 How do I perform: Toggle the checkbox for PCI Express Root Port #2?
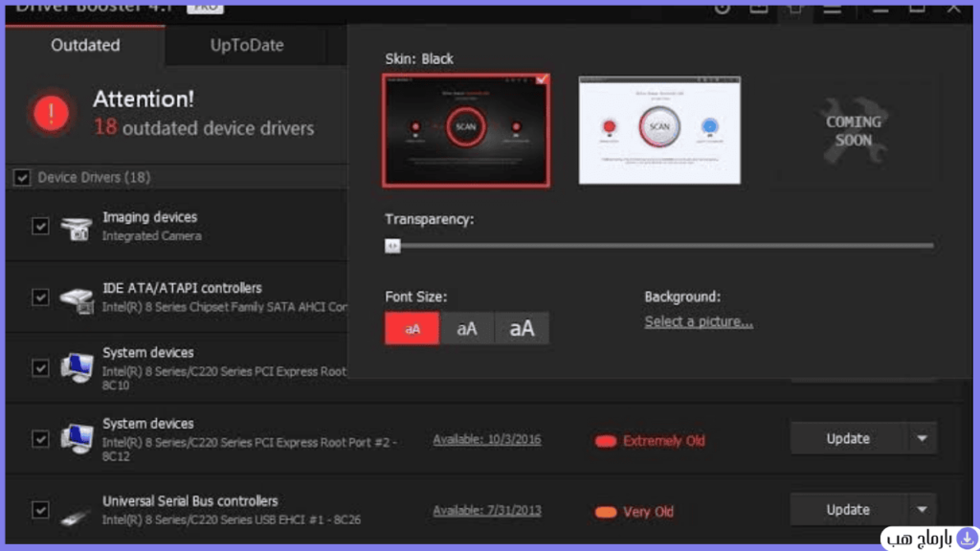pos(40,439)
